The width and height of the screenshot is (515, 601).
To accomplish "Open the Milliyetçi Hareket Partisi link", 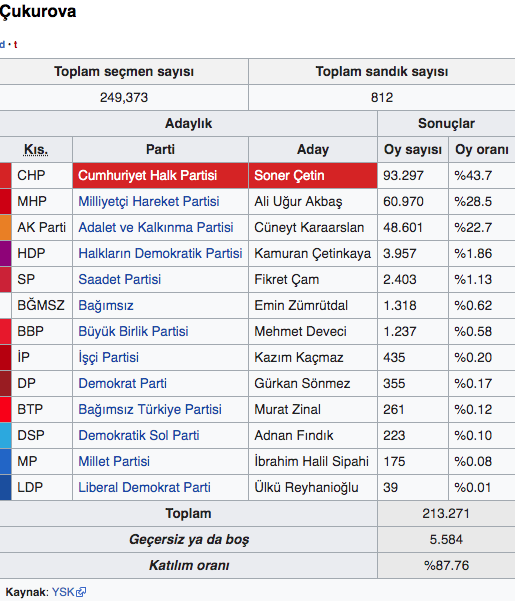I will [149, 202].
